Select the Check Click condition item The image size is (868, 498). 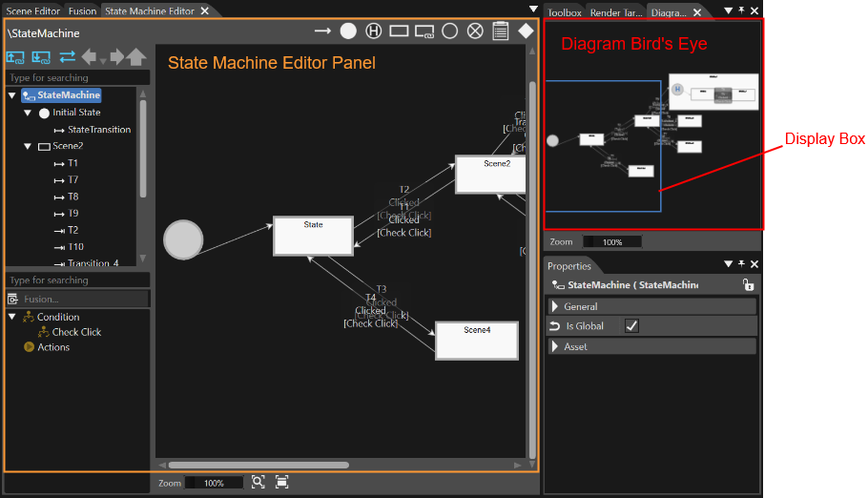point(76,332)
